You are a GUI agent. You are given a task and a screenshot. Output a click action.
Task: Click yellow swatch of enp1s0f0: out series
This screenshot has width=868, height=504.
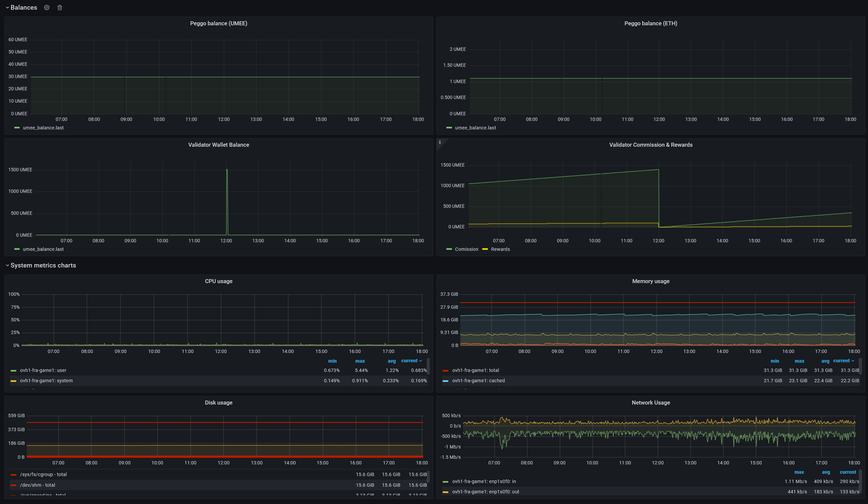[x=445, y=492]
